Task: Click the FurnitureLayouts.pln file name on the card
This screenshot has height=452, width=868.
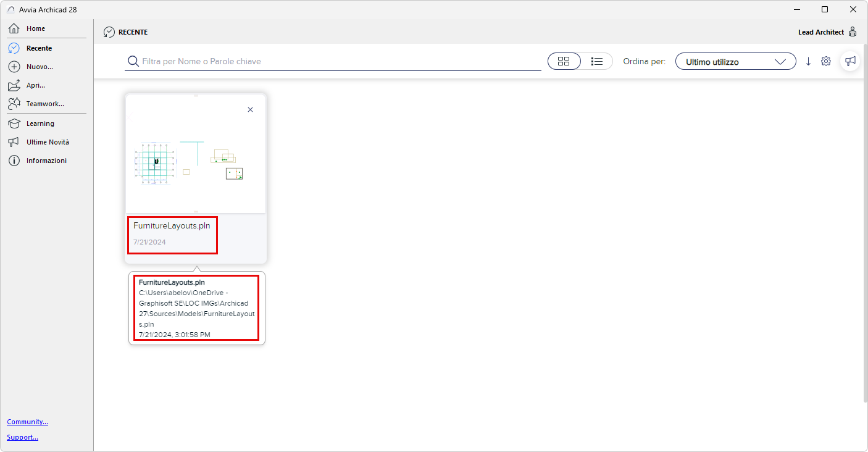Action: (172, 225)
